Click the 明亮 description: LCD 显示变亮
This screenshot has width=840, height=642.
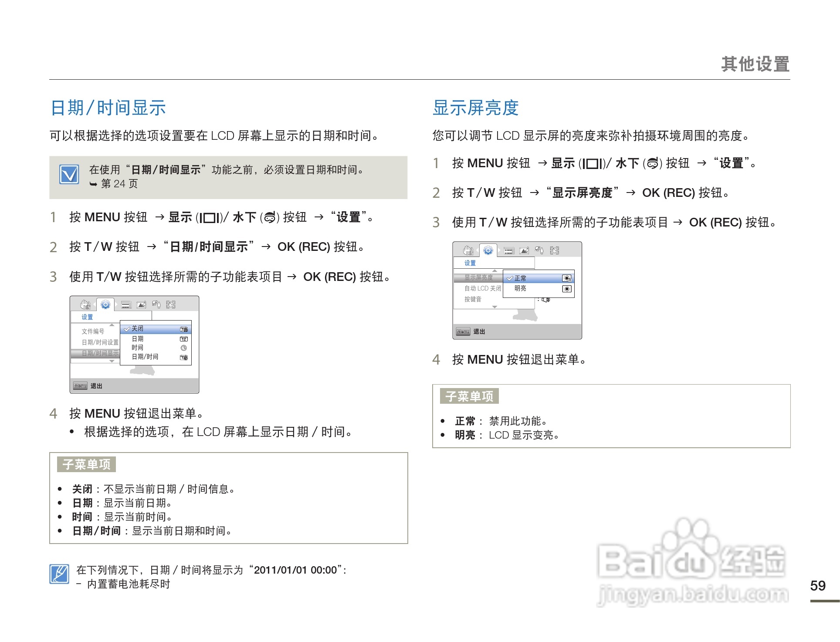tap(507, 435)
